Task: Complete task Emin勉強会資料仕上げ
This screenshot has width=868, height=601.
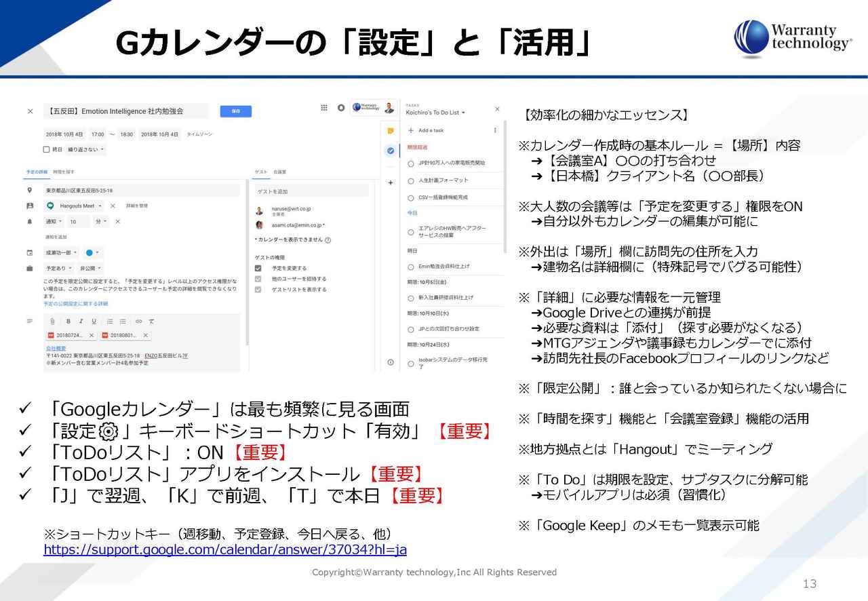Action: [411, 267]
